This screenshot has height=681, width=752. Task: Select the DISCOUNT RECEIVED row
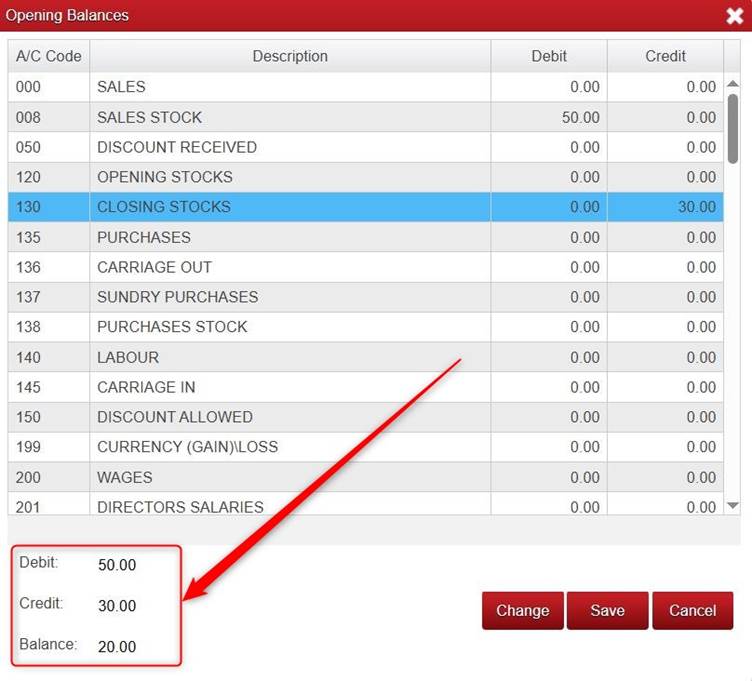click(365, 147)
